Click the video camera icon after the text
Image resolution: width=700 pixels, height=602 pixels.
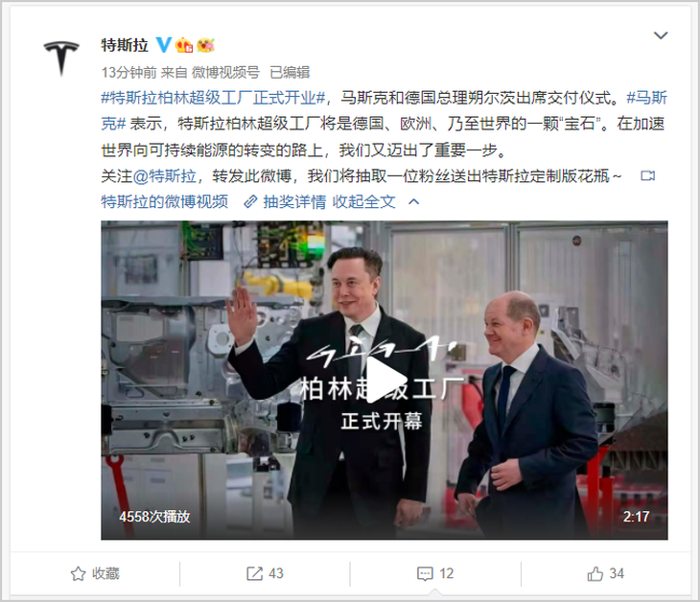(648, 175)
